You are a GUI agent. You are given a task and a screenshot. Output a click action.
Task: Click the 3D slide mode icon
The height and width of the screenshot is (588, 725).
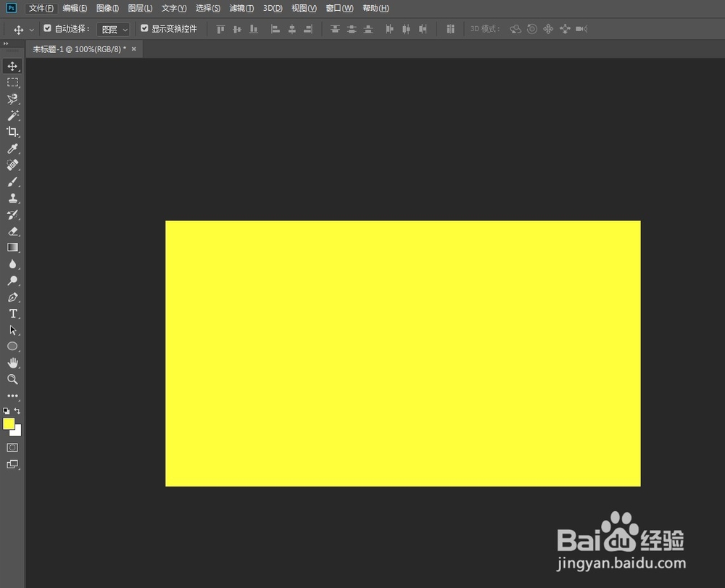(565, 29)
